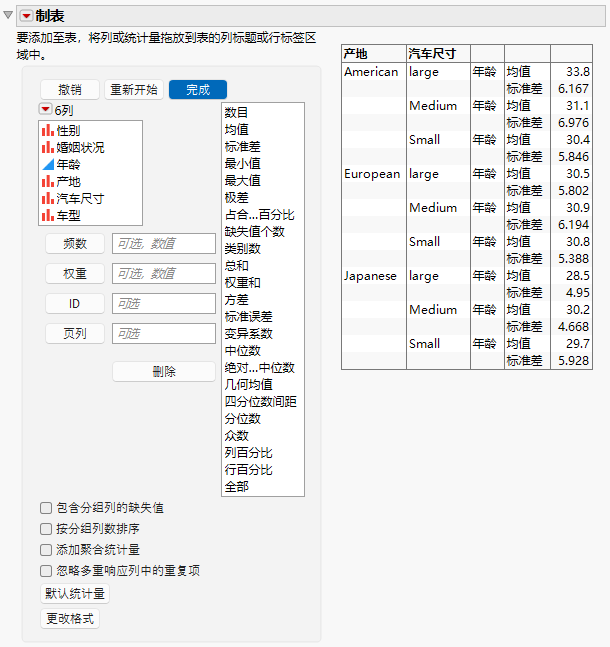This screenshot has width=610, height=647.
Task: Click the nominal icon next to 性别
Action: point(48,130)
